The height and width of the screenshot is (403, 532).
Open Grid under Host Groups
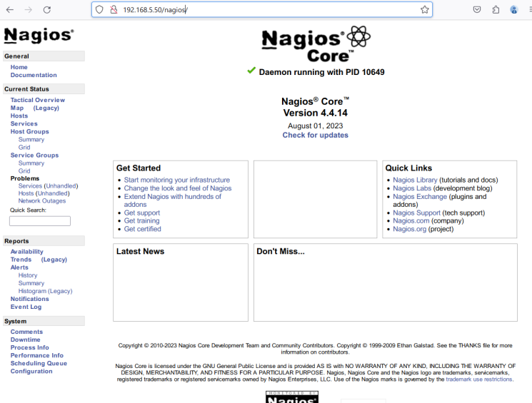24,147
